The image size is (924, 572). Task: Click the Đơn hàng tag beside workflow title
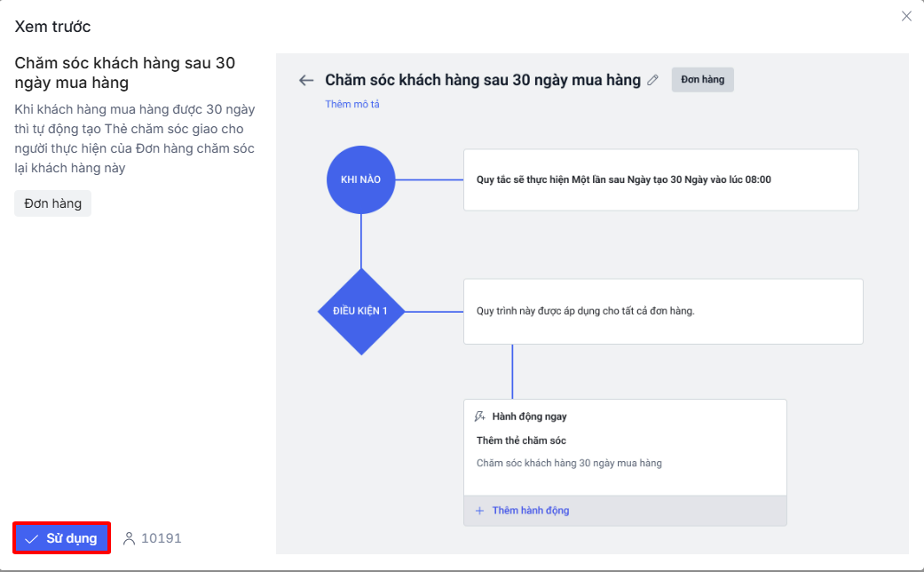pyautogui.click(x=702, y=80)
